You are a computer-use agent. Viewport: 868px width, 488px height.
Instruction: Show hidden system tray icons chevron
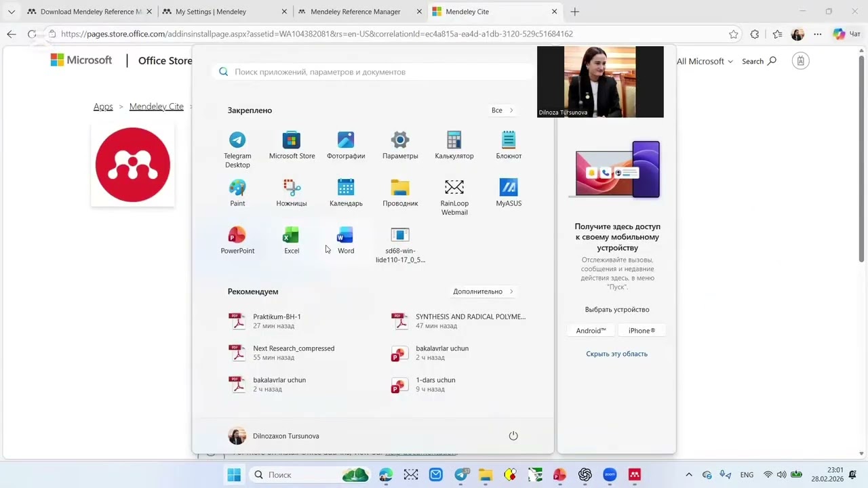pyautogui.click(x=689, y=475)
